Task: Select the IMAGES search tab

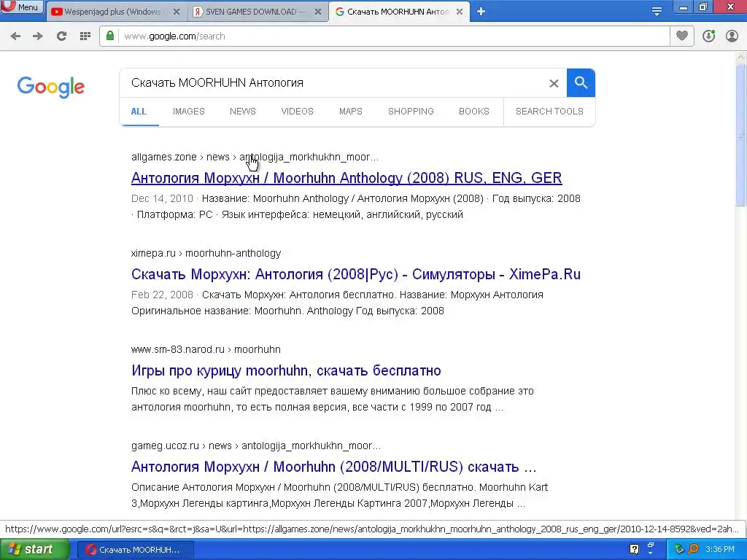Action: click(x=189, y=112)
